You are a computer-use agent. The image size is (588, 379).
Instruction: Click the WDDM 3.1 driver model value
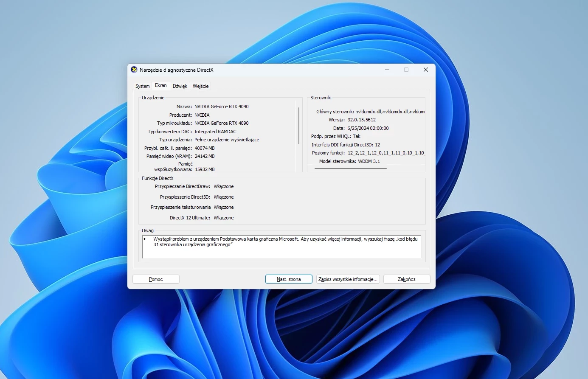(369, 161)
